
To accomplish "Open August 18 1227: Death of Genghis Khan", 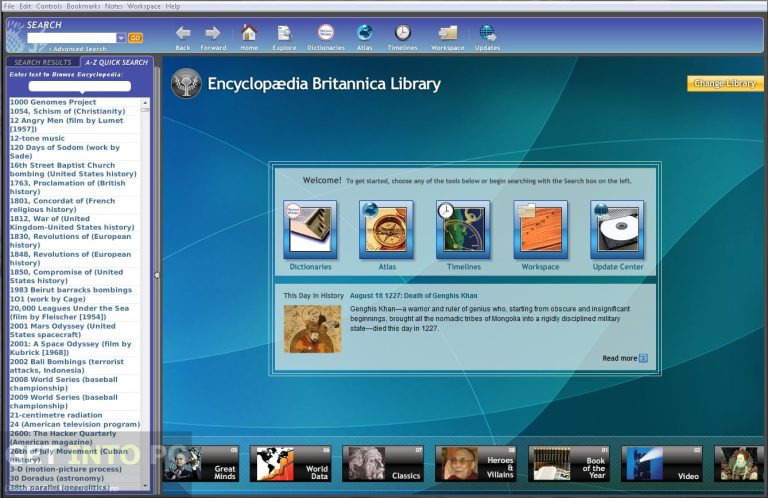I will (413, 296).
